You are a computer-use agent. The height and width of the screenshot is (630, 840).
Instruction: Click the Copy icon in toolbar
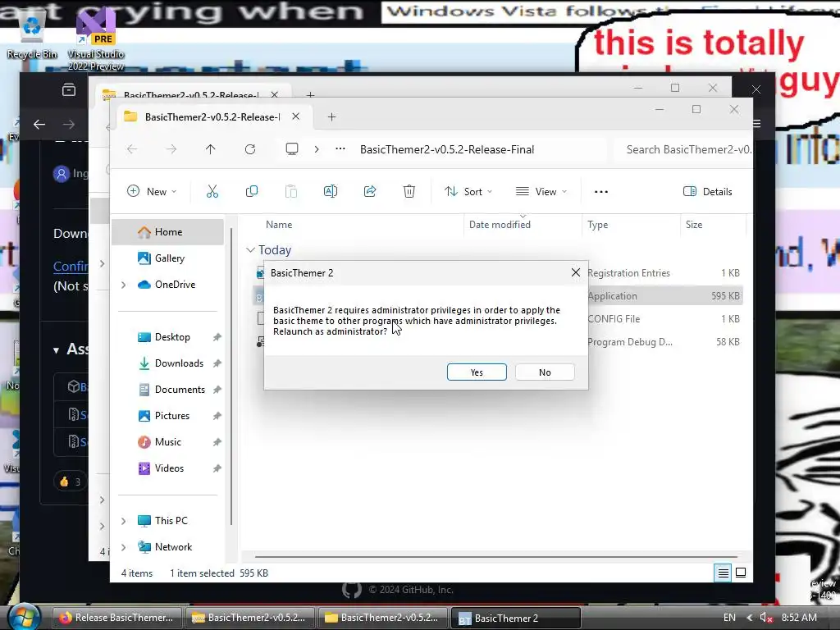(x=251, y=191)
